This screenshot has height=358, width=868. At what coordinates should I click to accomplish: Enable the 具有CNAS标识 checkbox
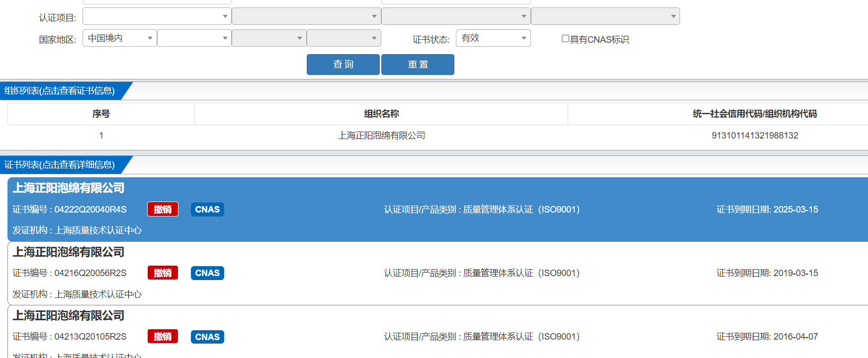tap(565, 39)
